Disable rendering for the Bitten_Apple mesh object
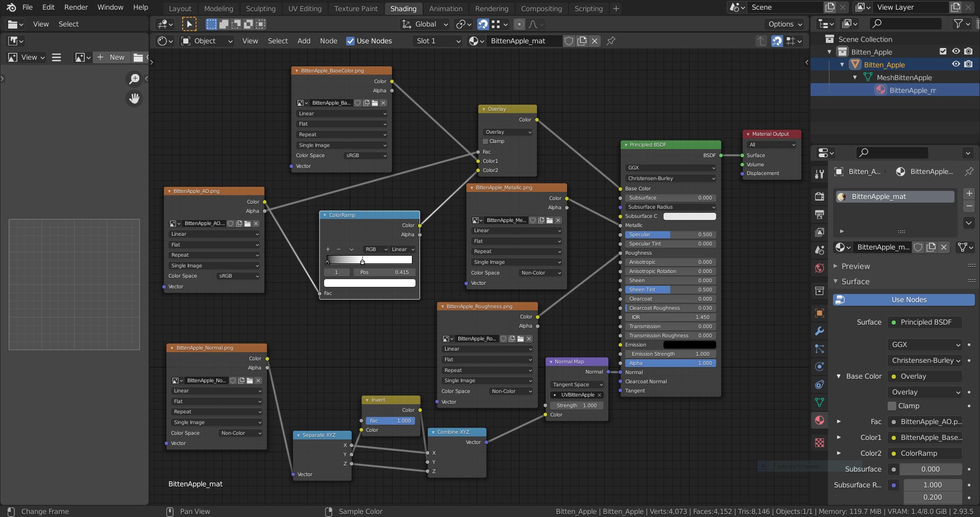This screenshot has height=517, width=980. [968, 64]
